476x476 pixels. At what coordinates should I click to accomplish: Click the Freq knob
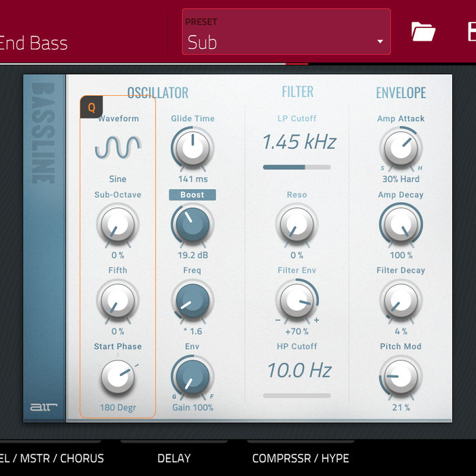click(x=192, y=301)
